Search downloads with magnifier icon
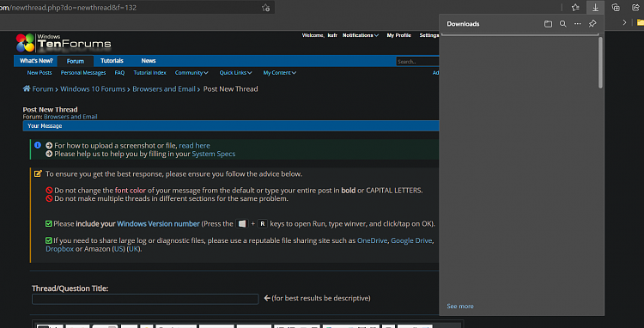This screenshot has height=328, width=644. [563, 24]
